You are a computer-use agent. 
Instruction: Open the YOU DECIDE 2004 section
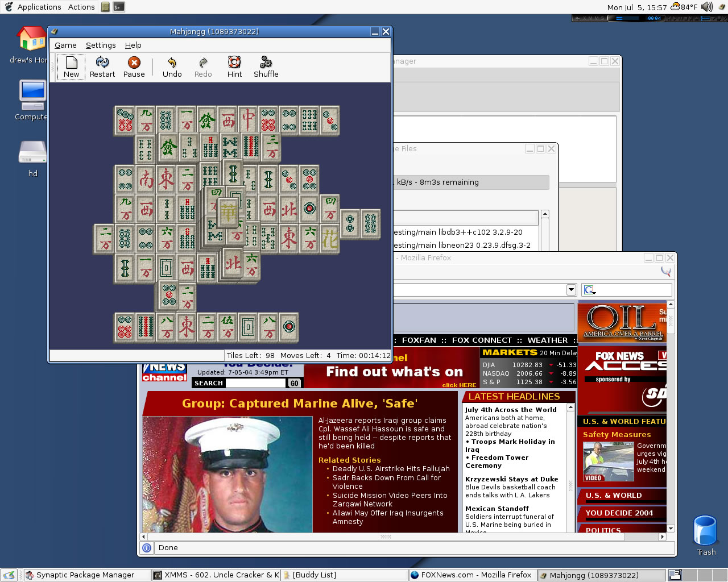619,513
